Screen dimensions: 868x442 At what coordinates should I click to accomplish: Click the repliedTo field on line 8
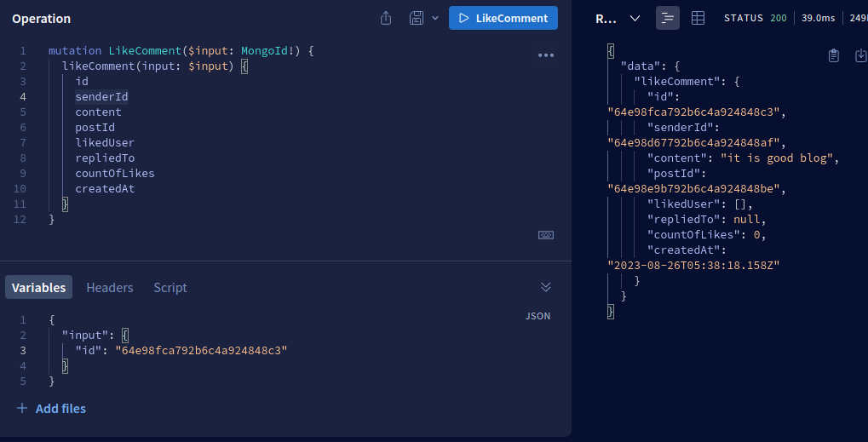coord(105,158)
